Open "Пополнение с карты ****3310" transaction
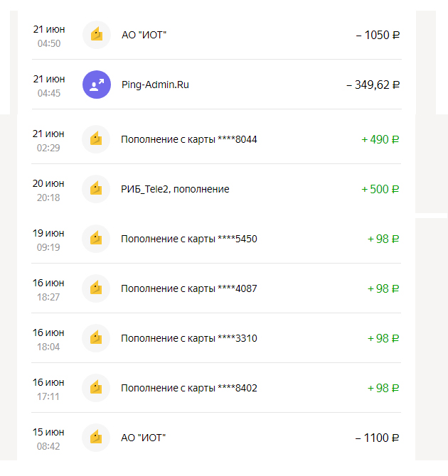 [x=188, y=338]
